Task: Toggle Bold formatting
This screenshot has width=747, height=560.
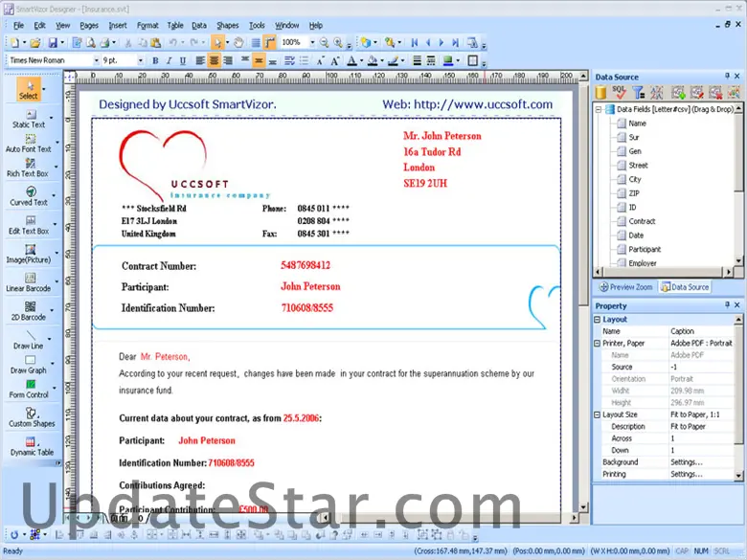Action: [155, 60]
